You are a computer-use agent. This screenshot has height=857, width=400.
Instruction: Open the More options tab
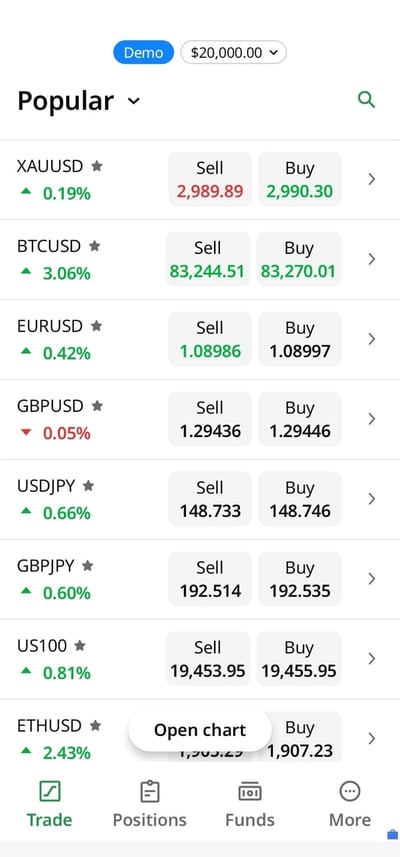click(350, 805)
